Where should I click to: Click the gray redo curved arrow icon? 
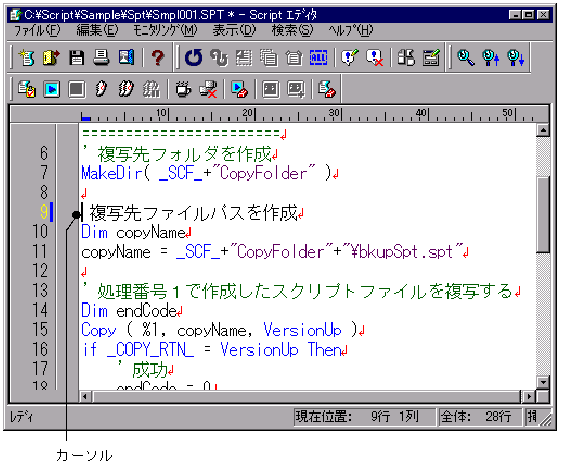[219, 57]
